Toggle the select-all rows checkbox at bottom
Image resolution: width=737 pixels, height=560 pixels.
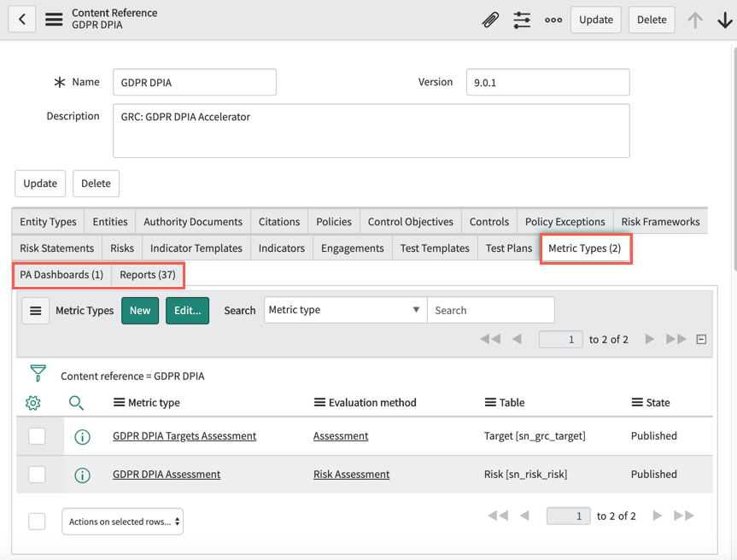click(37, 521)
